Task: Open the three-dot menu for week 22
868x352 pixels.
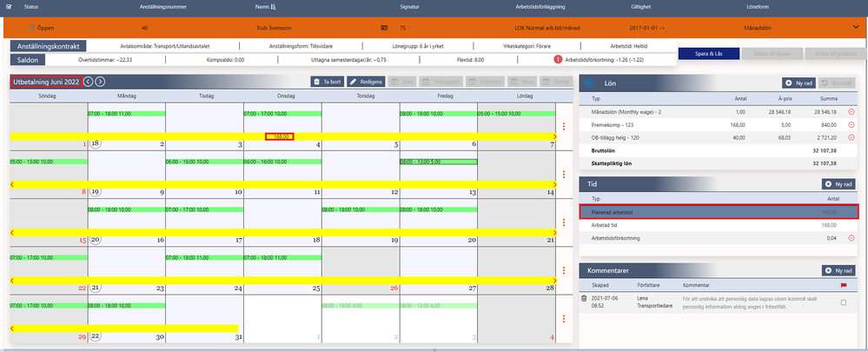Action: [564, 319]
